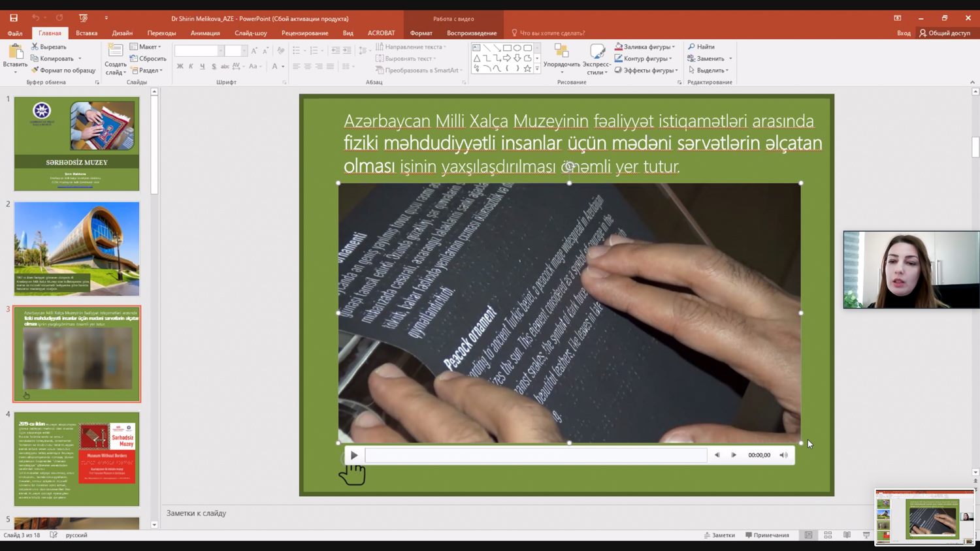Toggle align text right
This screenshot has height=551, width=980.
point(318,67)
